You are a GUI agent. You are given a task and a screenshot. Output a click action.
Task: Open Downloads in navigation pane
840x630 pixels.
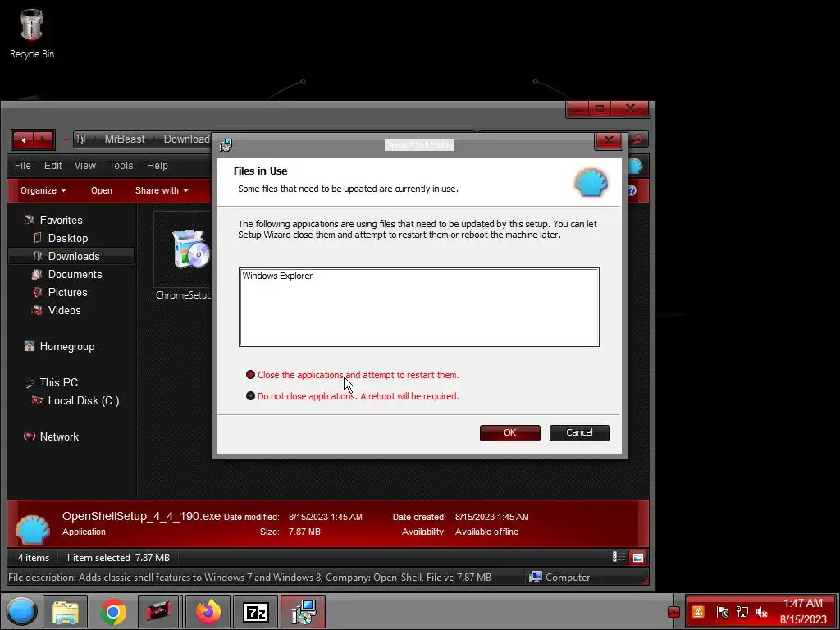[x=74, y=257]
